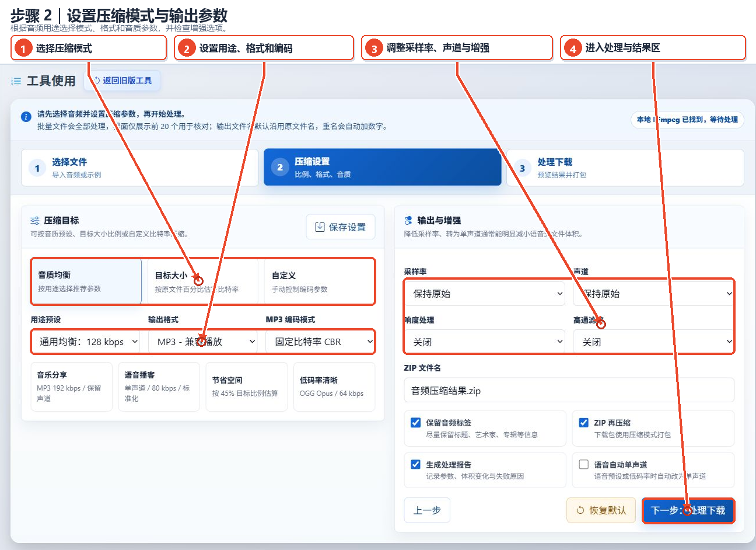The image size is (756, 550).
Task: Enable 语音自动单声道 checkbox
Action: 584,465
